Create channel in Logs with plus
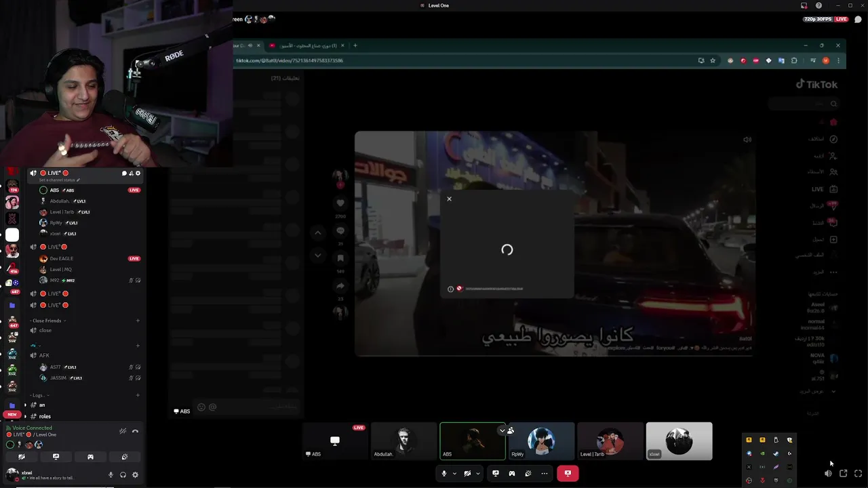 (x=138, y=395)
